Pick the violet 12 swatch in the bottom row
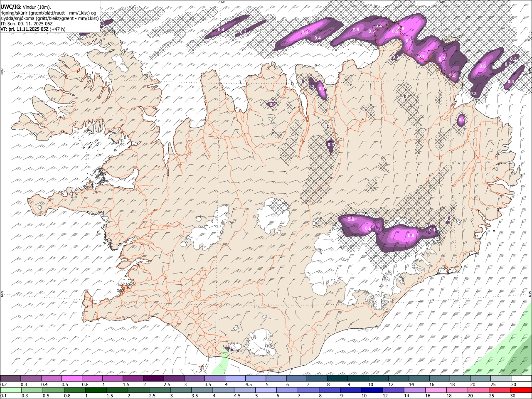Screen dimensions: 532x399 click(x=393, y=390)
